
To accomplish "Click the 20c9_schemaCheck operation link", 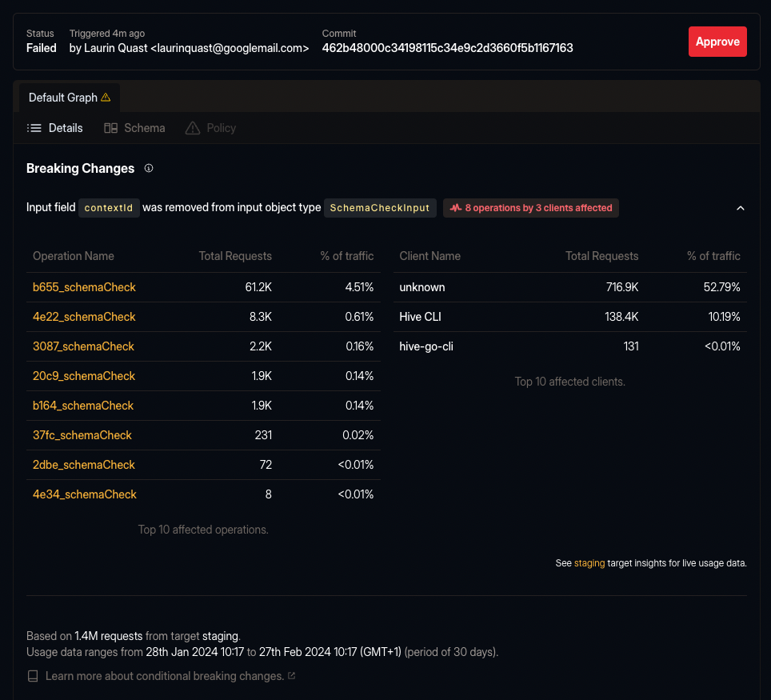I will (x=83, y=376).
